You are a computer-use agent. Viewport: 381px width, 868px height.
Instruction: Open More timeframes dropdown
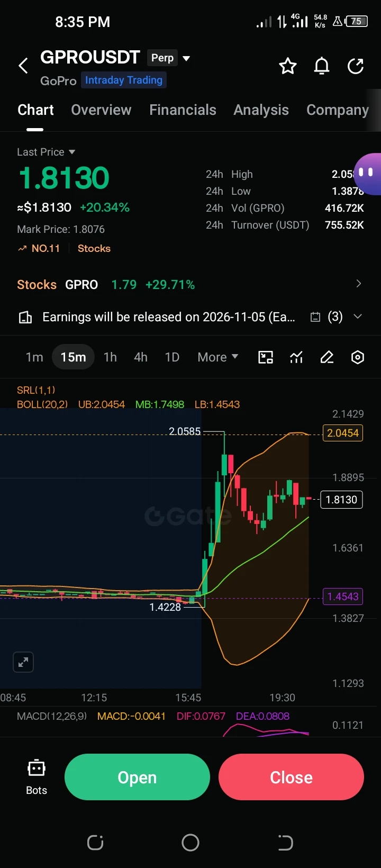[217, 357]
